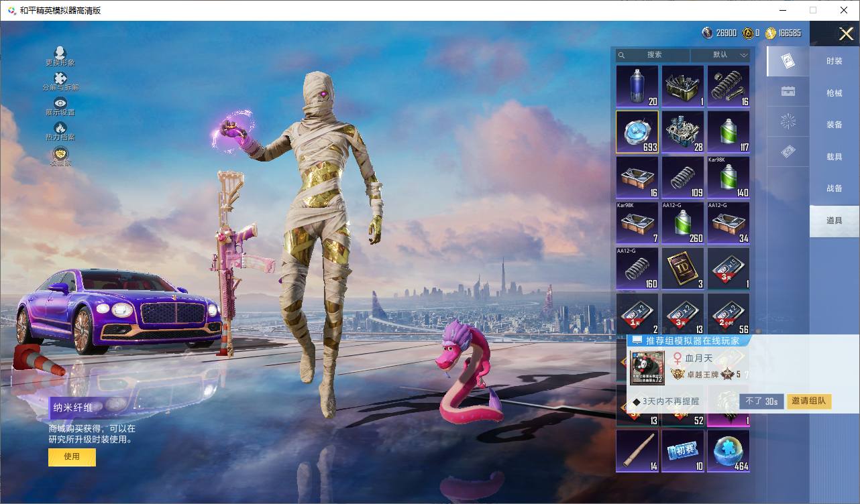Select the gold ID card item with count 3
This screenshot has width=860, height=504.
683,269
